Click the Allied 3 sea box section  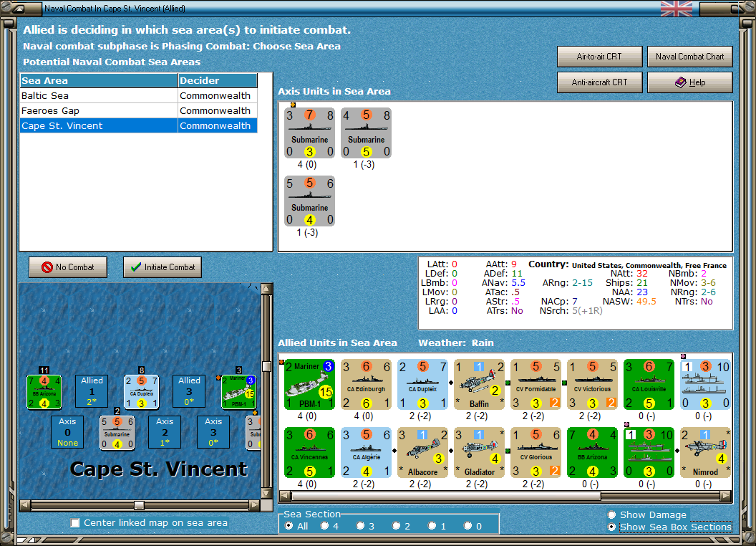point(189,391)
